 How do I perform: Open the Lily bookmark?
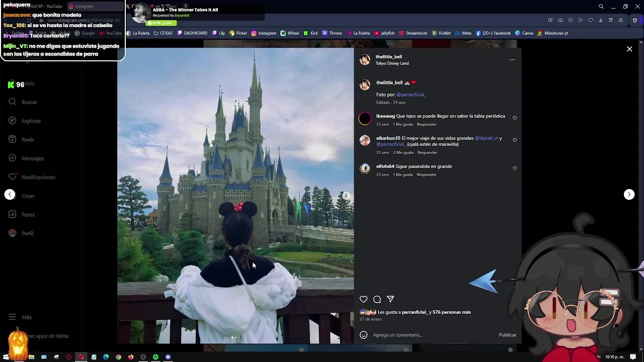pos(218,33)
